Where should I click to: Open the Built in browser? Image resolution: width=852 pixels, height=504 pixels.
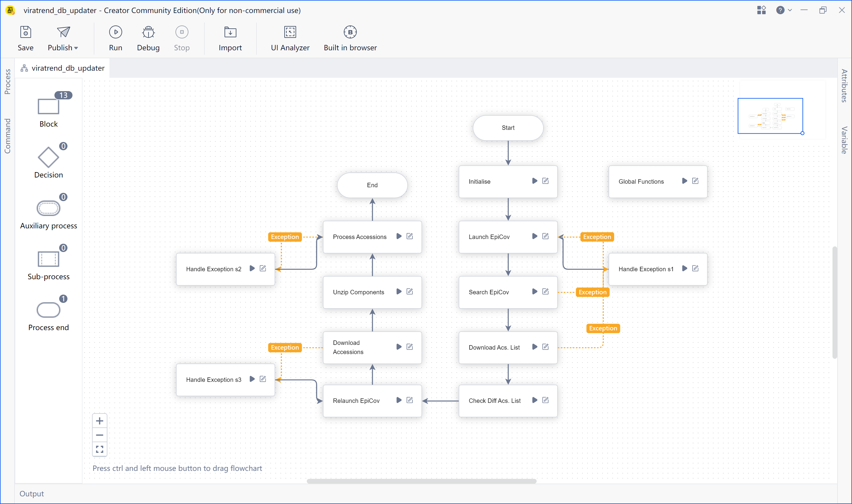point(350,32)
